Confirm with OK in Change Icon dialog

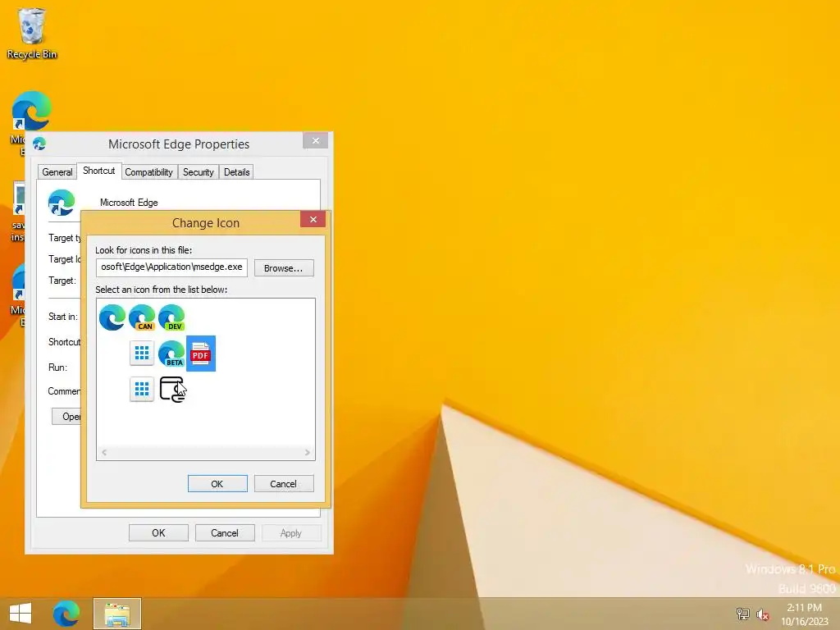[x=217, y=484]
